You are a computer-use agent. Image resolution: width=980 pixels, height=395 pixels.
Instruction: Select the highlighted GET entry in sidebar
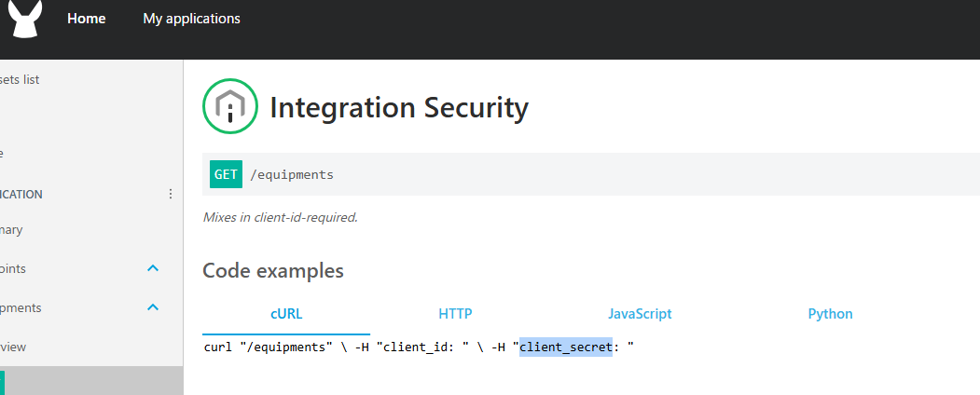click(91, 381)
